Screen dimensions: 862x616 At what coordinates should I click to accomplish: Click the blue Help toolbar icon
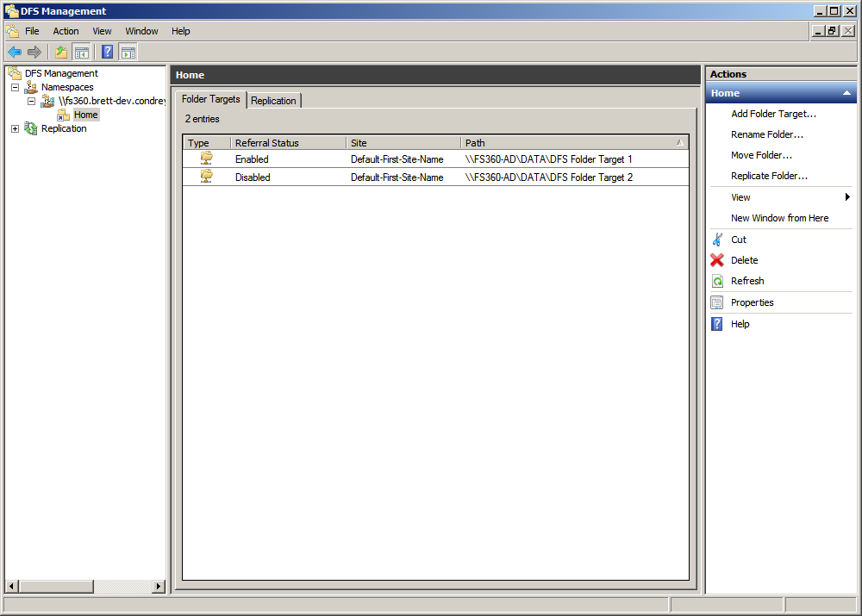(107, 53)
